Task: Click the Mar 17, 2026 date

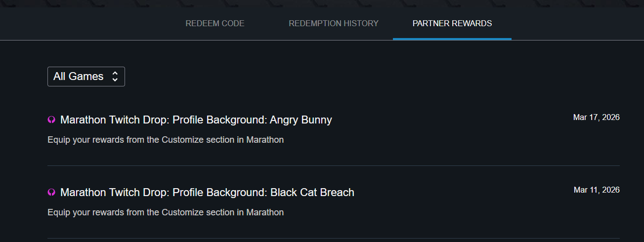Action: point(596,118)
